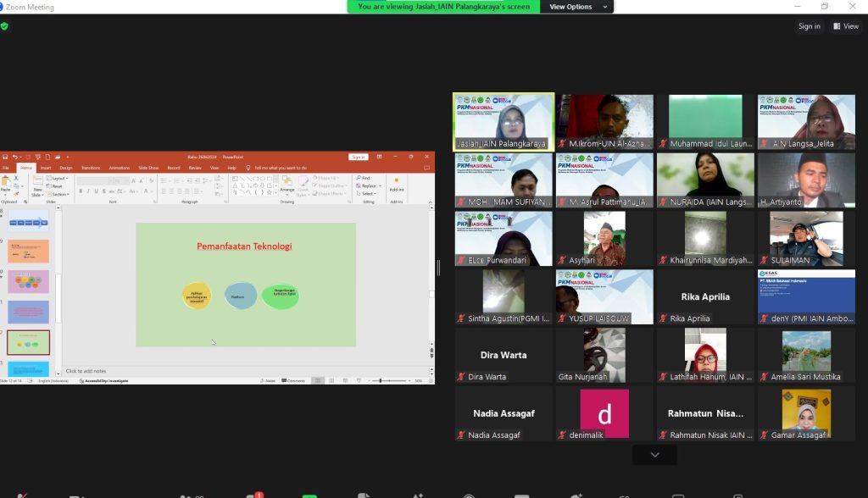
Task: Select the Rika Aprilia participant tile
Action: pyautogui.click(x=704, y=296)
